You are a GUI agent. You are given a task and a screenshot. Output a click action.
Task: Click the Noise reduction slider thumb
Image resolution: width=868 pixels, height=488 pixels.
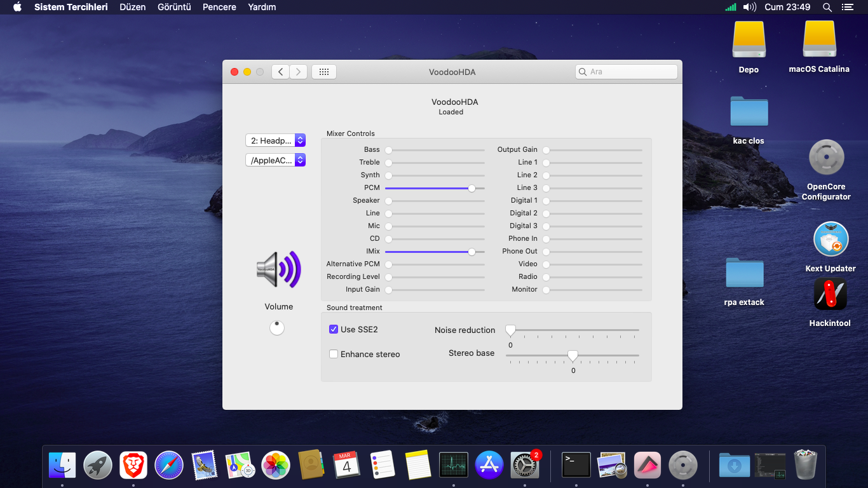(x=510, y=330)
